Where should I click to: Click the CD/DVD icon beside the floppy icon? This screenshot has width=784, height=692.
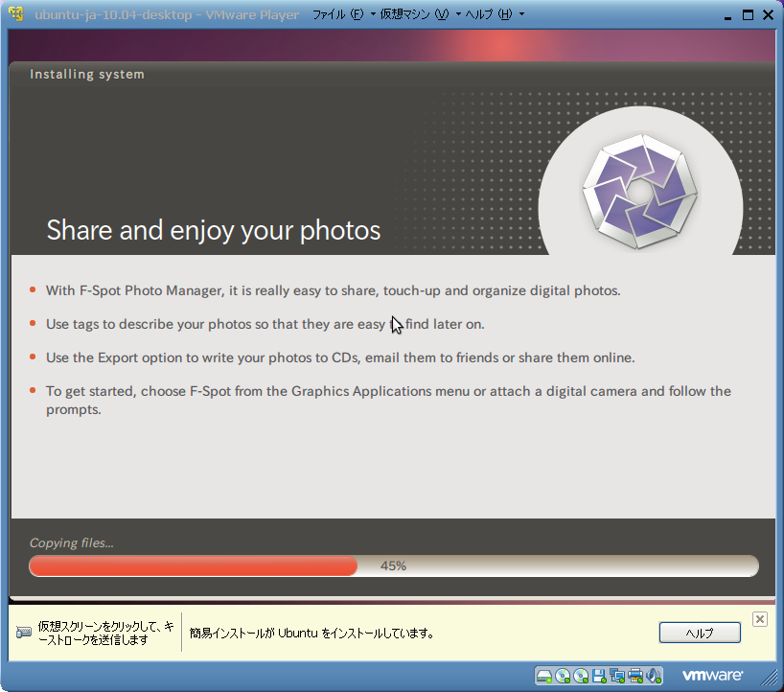[x=581, y=677]
